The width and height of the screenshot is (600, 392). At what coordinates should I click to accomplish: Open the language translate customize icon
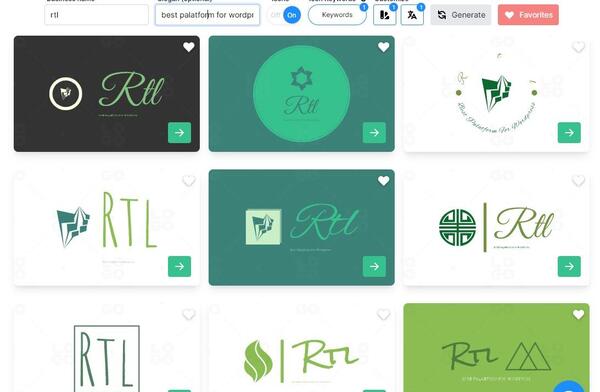tap(412, 15)
